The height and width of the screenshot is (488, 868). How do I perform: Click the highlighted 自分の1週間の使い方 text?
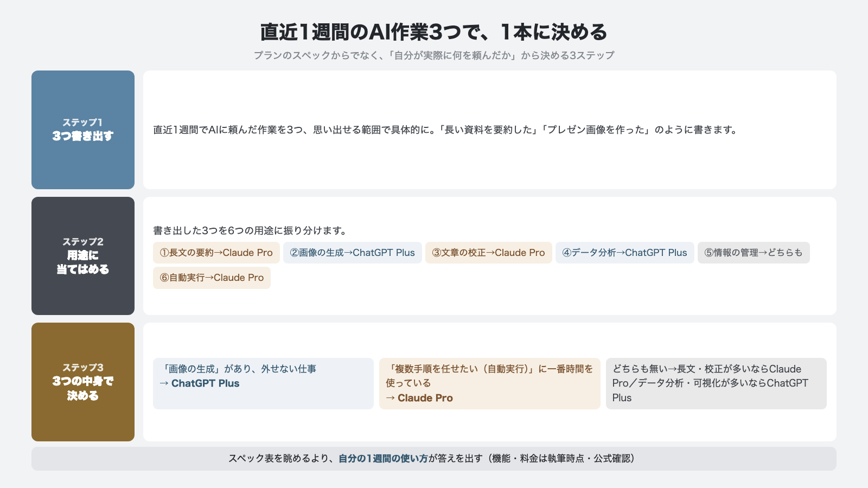tap(383, 459)
